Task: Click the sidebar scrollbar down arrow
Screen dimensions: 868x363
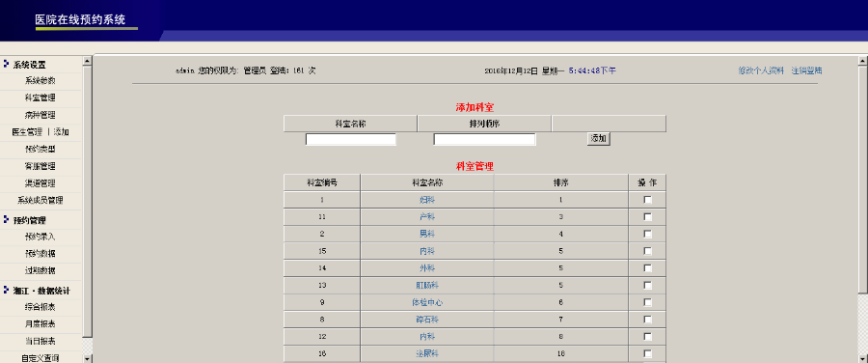Action: (x=87, y=358)
